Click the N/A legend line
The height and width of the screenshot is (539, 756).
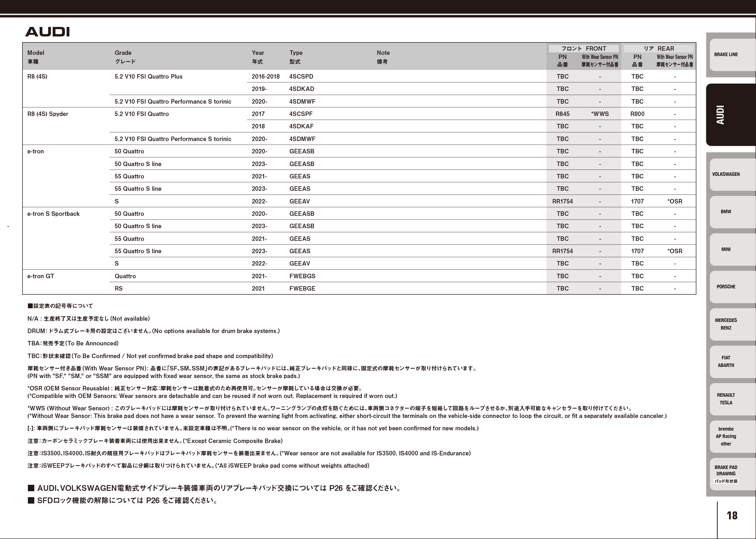point(89,319)
